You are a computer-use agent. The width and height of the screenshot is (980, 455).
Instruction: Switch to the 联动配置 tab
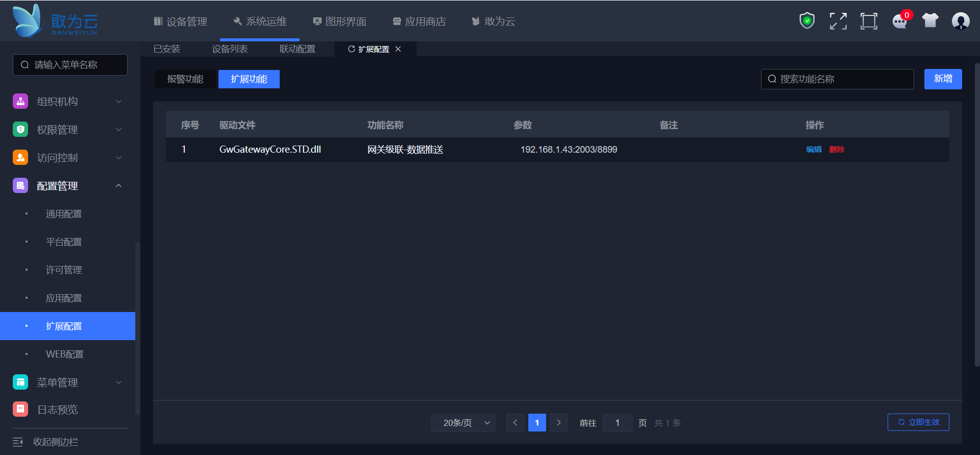[298, 49]
